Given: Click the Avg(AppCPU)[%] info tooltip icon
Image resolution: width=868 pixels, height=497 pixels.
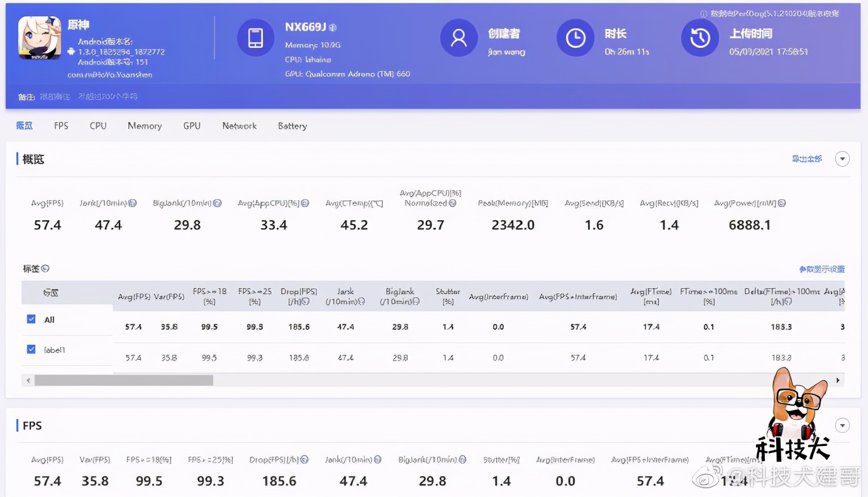Looking at the screenshot, I should 305,203.
